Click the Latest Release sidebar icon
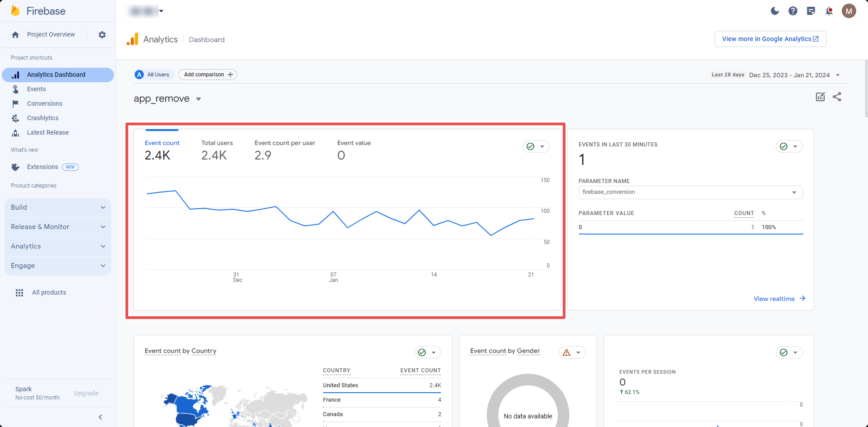868x427 pixels. coord(15,133)
